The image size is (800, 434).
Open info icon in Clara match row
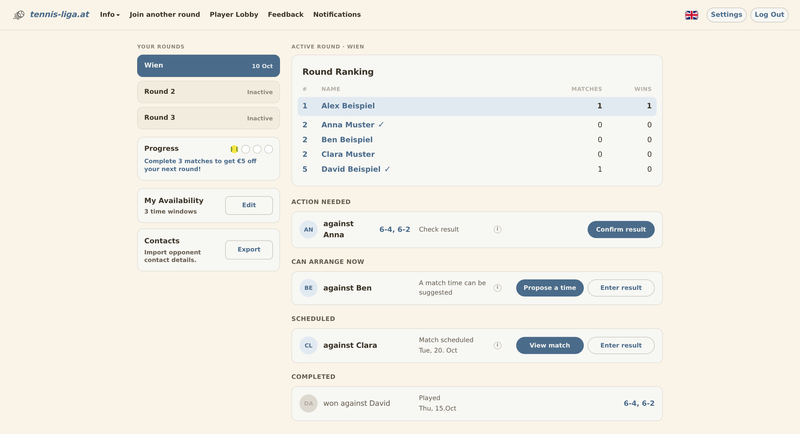(x=497, y=345)
